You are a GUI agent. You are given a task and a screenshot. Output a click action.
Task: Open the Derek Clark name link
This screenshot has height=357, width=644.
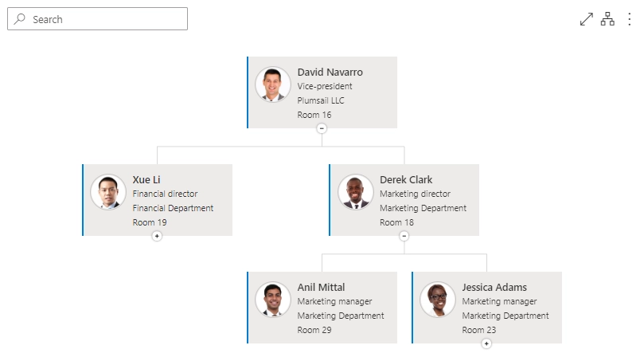(406, 180)
